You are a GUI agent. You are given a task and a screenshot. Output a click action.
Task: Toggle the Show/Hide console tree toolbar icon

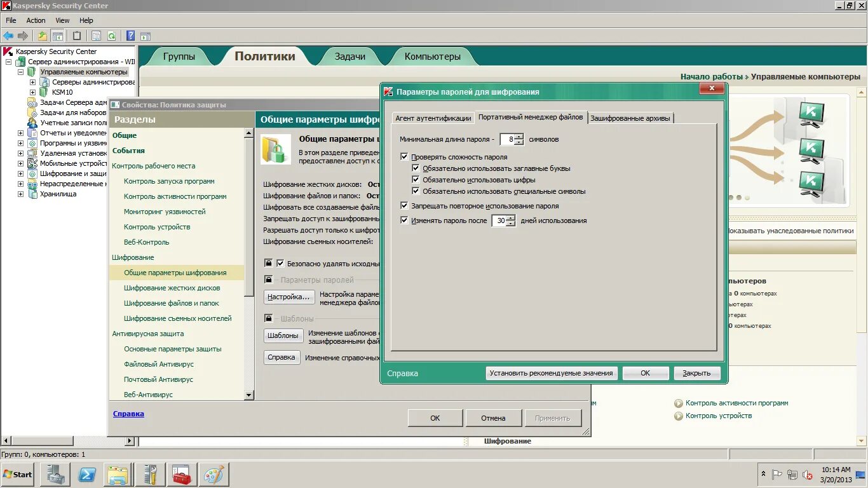pos(58,36)
